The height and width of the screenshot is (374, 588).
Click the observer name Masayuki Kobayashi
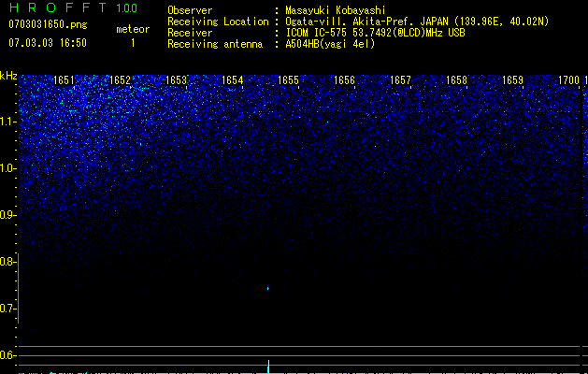click(x=336, y=10)
